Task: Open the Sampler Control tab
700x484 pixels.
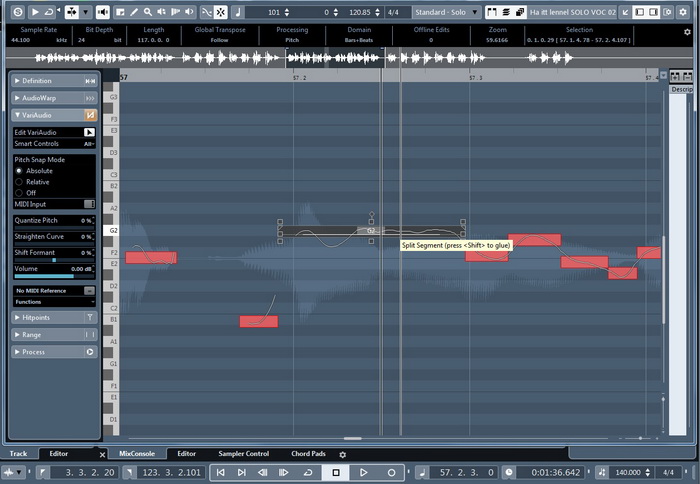Action: [244, 453]
